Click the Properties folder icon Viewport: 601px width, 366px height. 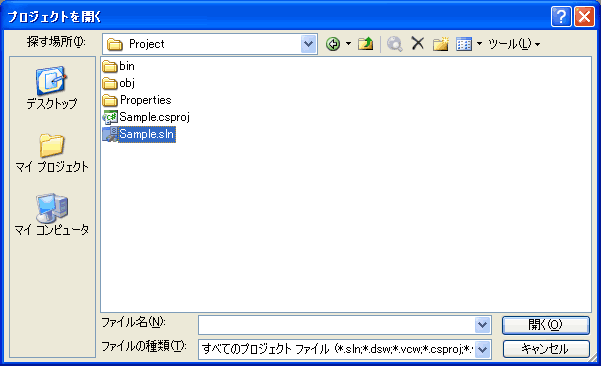[x=110, y=100]
